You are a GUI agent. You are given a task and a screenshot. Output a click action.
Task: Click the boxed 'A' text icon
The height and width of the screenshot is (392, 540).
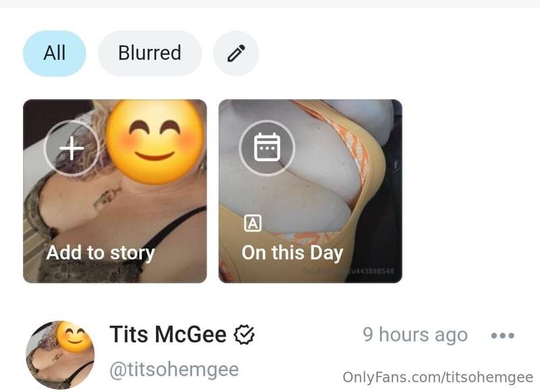[x=252, y=223]
